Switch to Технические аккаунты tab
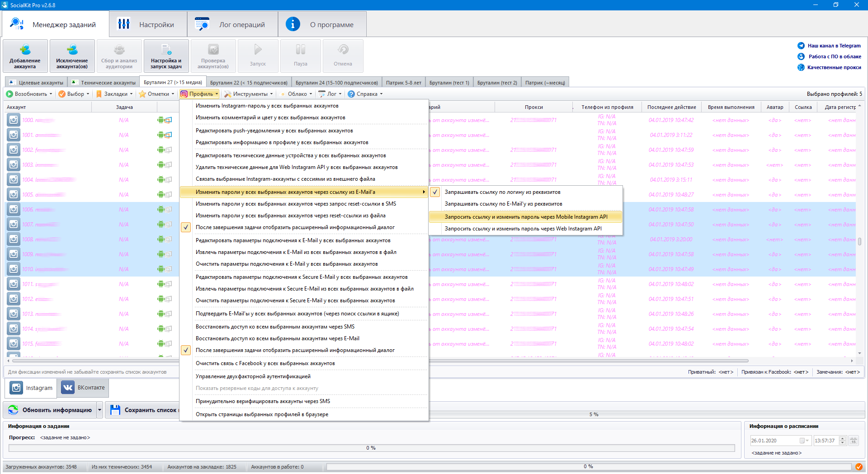868x474 pixels. (x=104, y=83)
